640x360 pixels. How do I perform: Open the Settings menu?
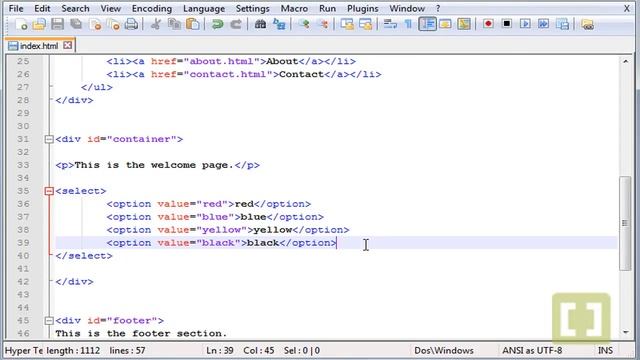[253, 9]
